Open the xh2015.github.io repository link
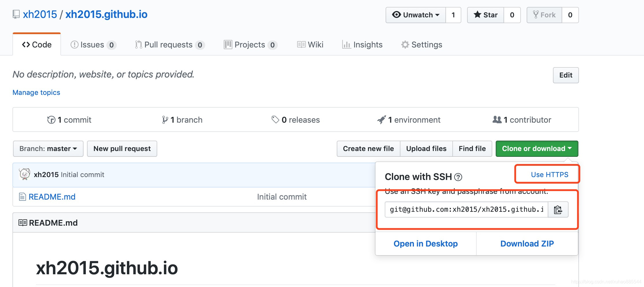 point(106,14)
